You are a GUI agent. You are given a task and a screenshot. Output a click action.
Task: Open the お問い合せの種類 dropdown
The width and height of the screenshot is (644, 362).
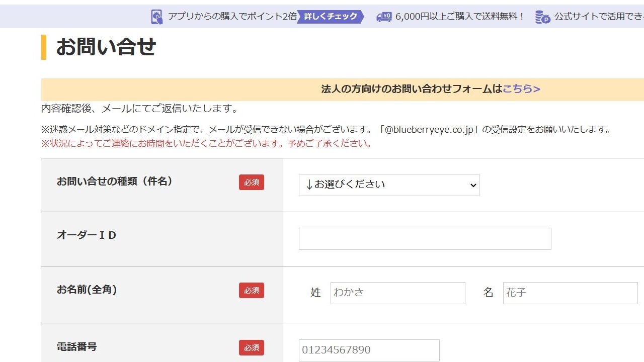pos(389,185)
